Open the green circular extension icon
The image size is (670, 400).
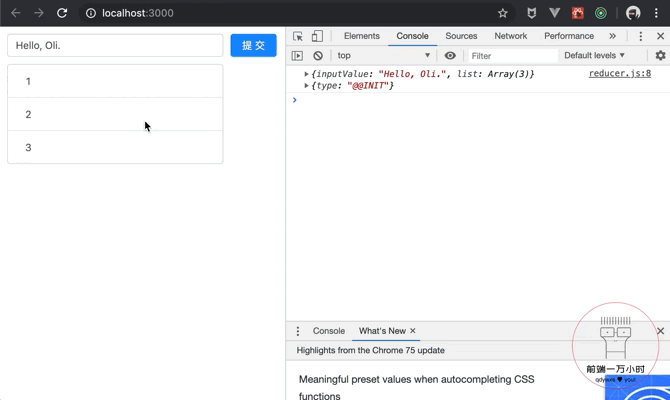click(x=601, y=13)
